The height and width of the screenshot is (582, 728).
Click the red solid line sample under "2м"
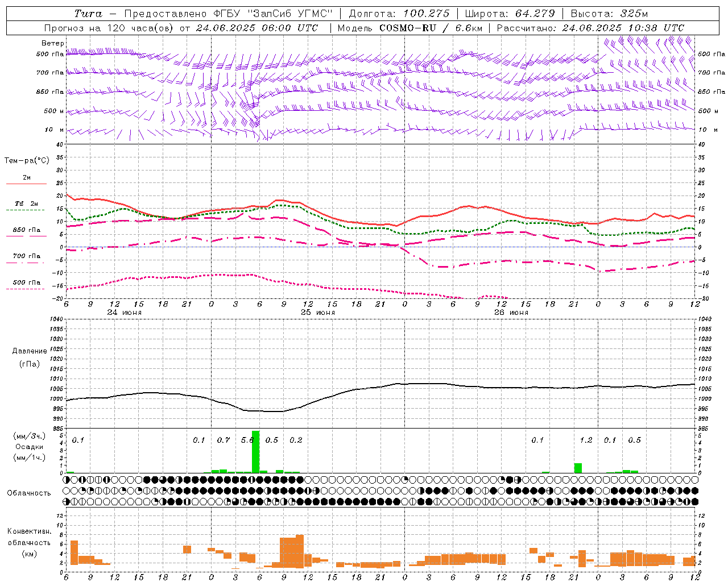point(26,184)
